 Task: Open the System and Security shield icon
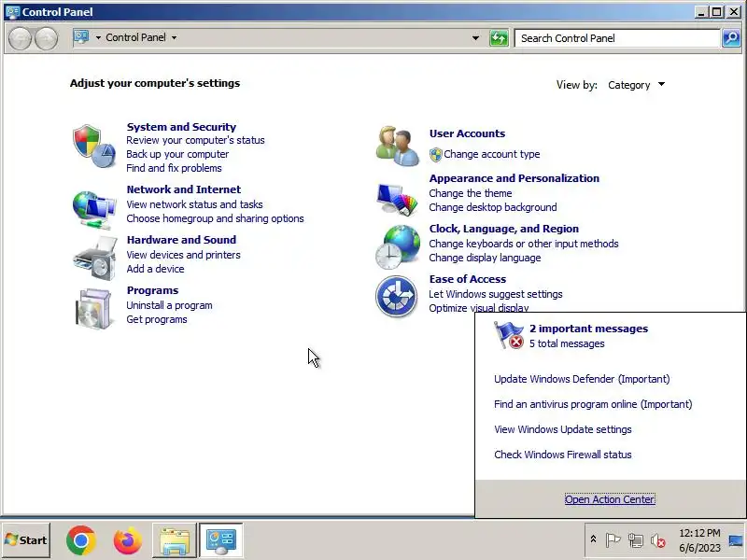94,147
